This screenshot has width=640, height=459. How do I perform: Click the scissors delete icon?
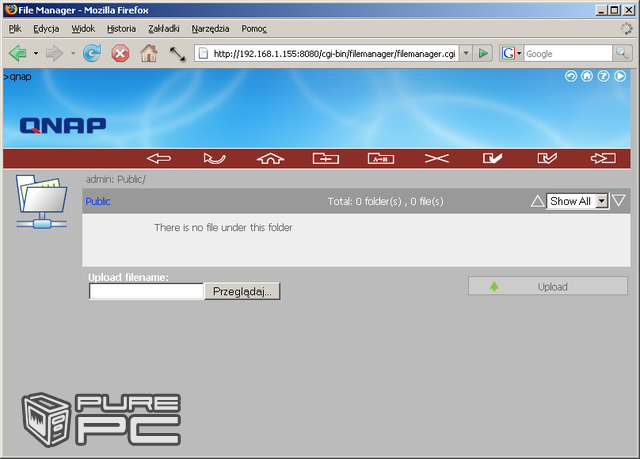437,158
